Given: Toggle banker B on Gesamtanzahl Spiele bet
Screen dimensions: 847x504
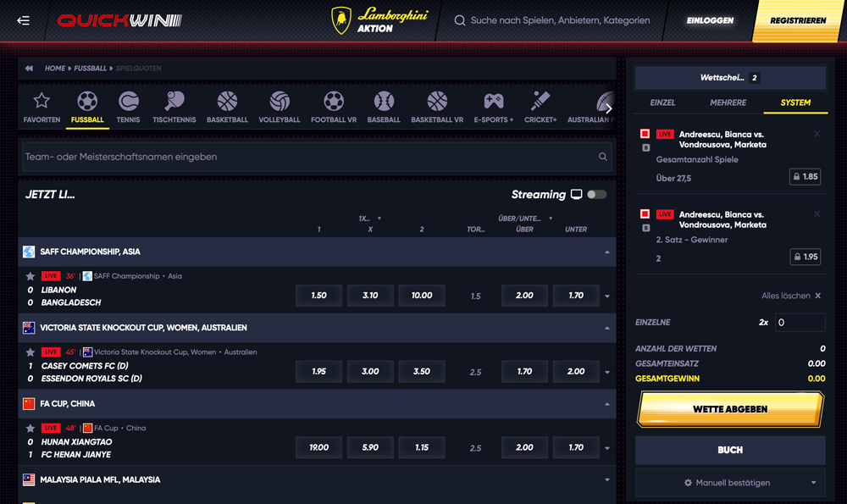Looking at the screenshot, I should [x=646, y=147].
